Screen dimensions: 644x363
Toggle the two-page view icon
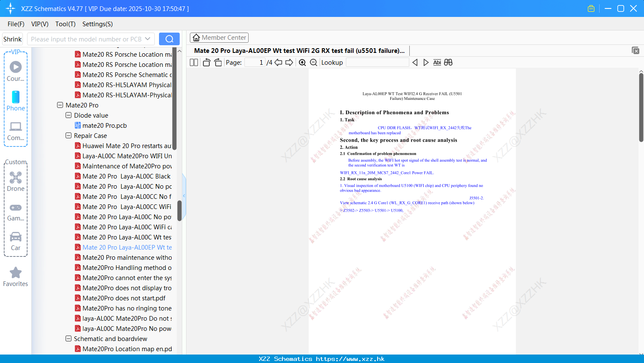point(194,62)
